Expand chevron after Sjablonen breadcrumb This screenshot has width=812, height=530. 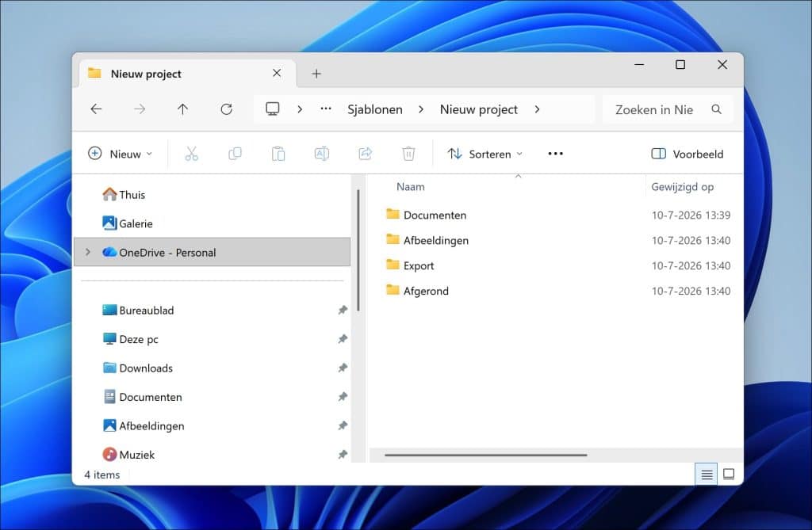tap(421, 109)
